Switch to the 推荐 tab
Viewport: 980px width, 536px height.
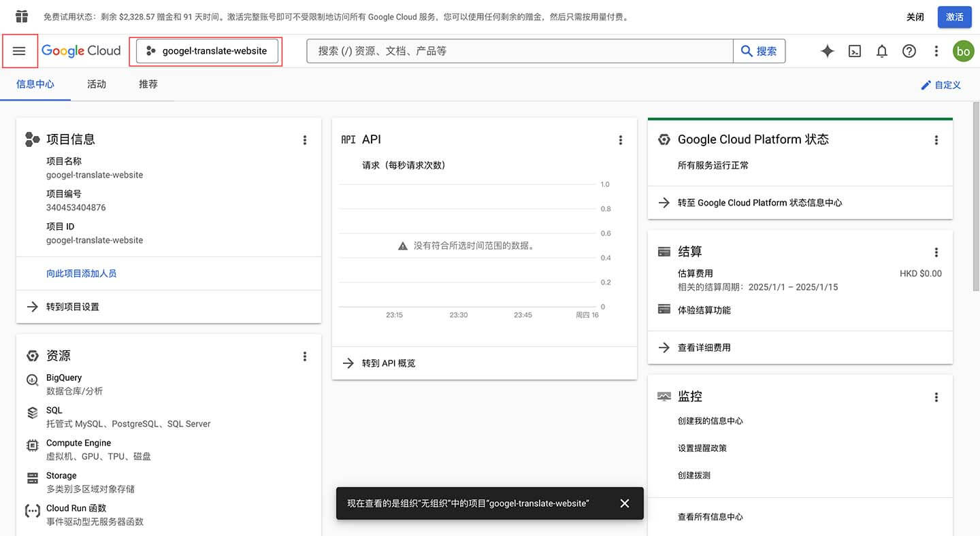[x=148, y=84]
